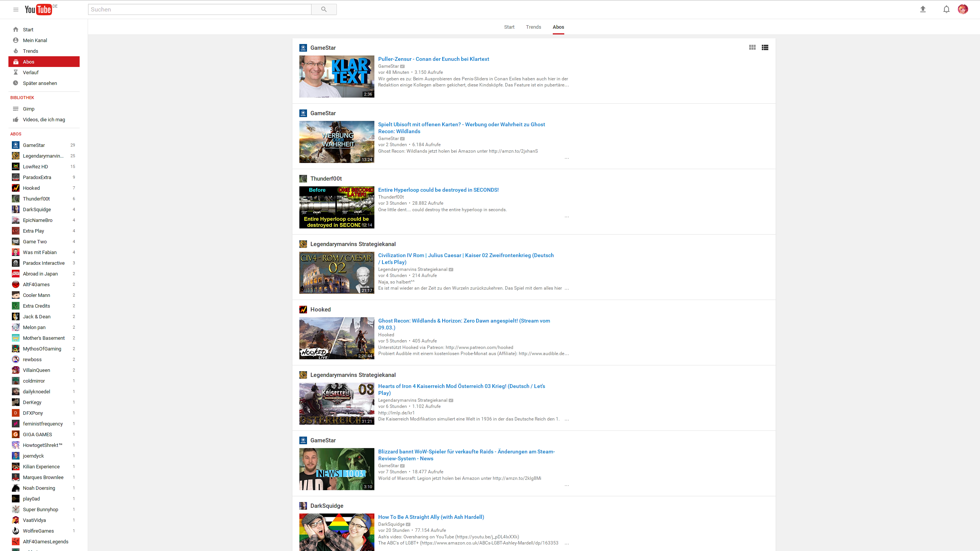Click the EpicNameBro channel icon
The width and height of the screenshot is (980, 551).
point(16,220)
